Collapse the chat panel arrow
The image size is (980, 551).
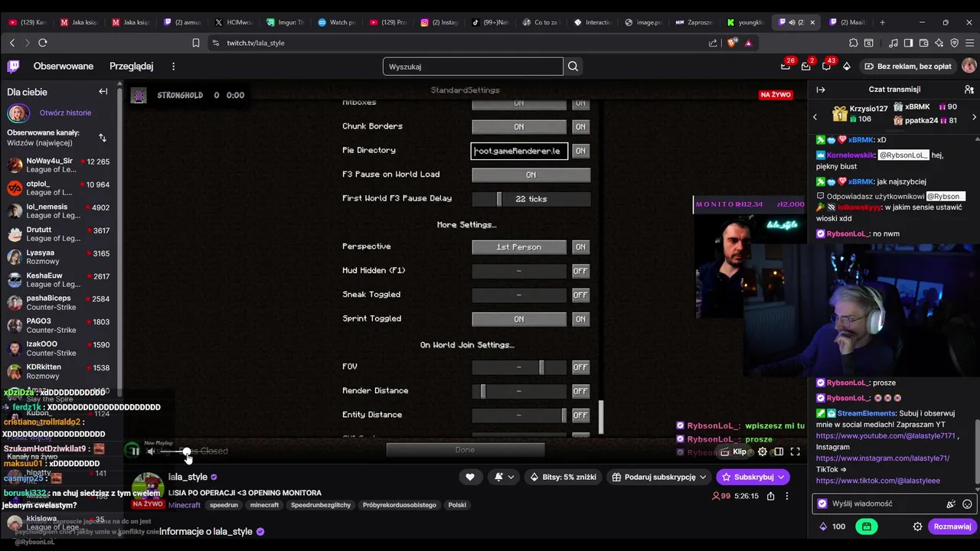pyautogui.click(x=821, y=90)
